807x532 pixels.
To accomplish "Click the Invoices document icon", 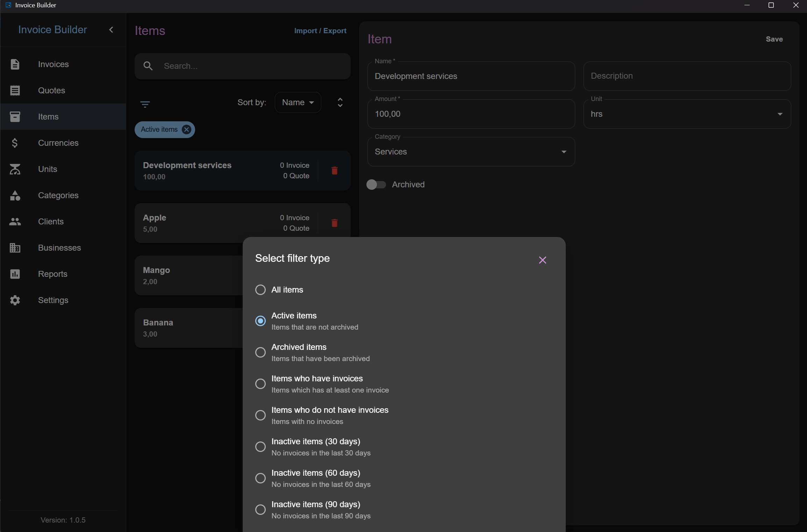I will (x=15, y=64).
